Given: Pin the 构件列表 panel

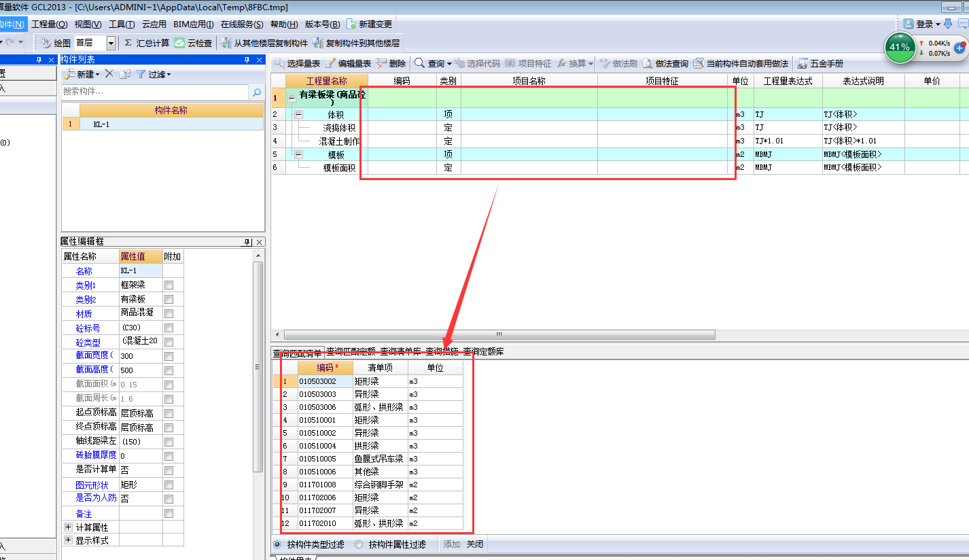Looking at the screenshot, I should pyautogui.click(x=247, y=60).
